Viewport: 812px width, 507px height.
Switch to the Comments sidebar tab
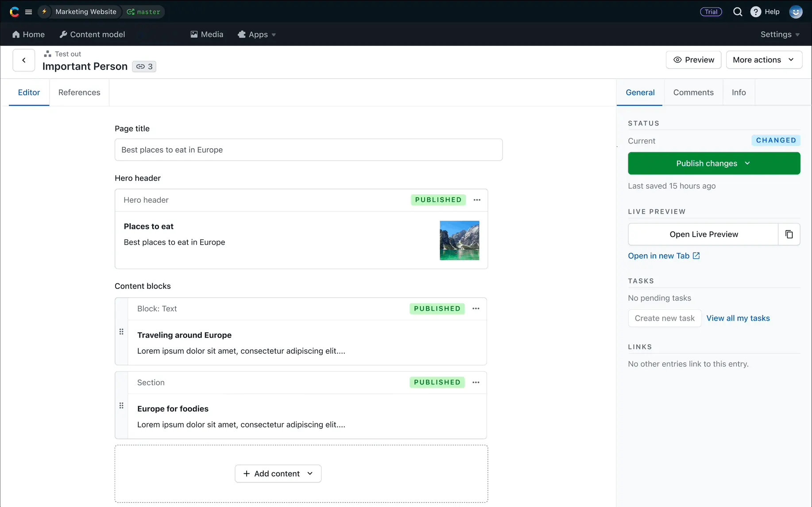pyautogui.click(x=693, y=92)
